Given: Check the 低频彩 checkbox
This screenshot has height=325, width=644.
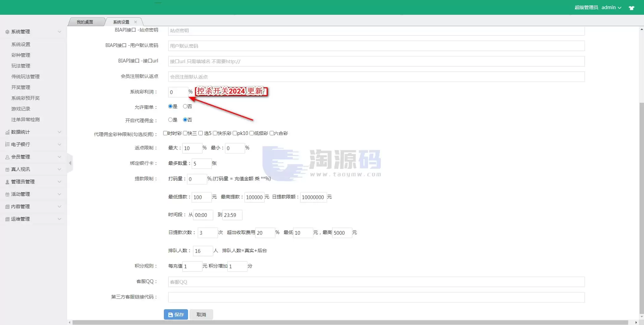Looking at the screenshot, I should 251,133.
